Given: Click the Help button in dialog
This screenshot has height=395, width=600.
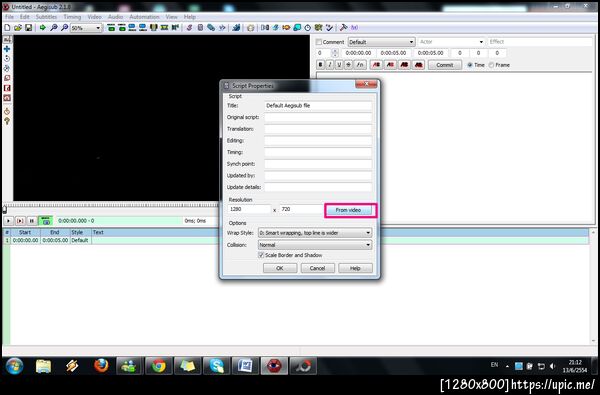Looking at the screenshot, I should [x=355, y=268].
